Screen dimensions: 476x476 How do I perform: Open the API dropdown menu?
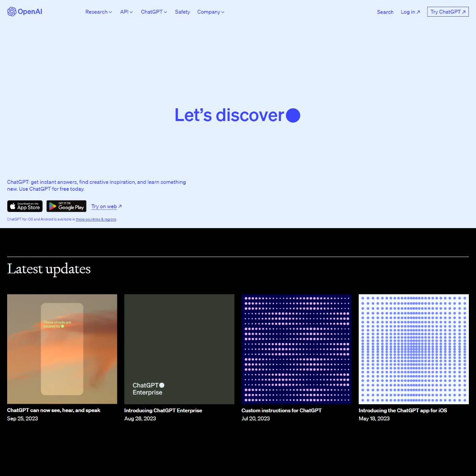click(x=127, y=12)
